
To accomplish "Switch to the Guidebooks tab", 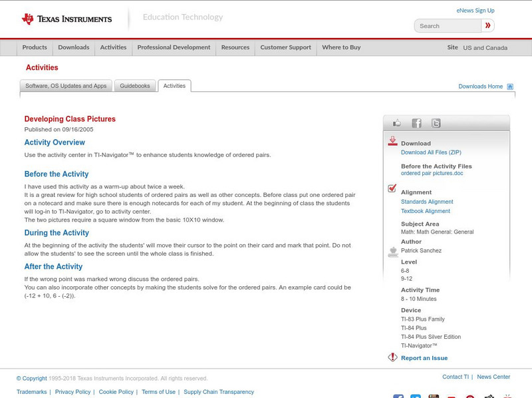I will pos(134,85).
